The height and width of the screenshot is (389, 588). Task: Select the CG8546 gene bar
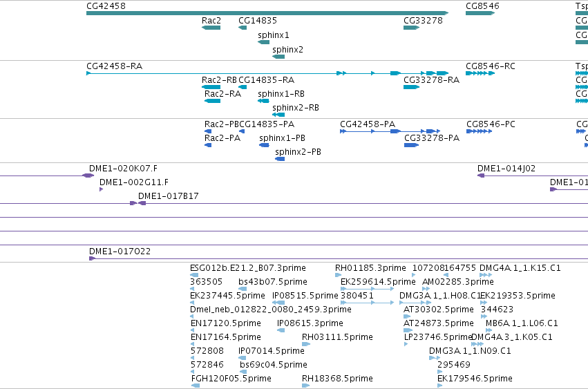(x=480, y=13)
